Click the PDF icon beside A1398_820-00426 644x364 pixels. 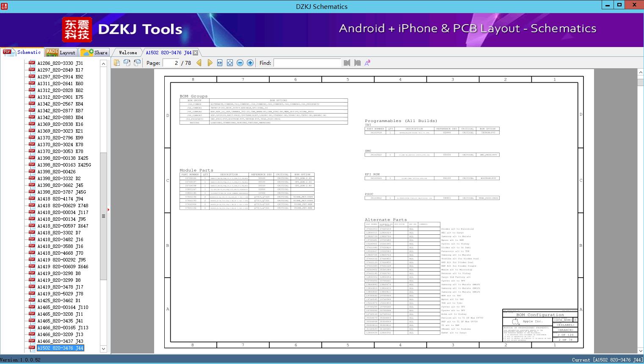point(32,172)
